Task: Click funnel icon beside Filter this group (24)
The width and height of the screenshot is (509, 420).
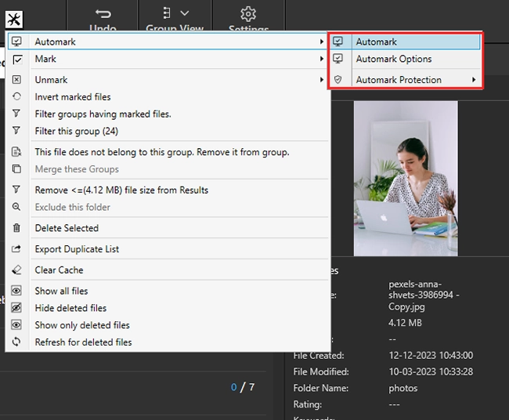Action: tap(16, 130)
